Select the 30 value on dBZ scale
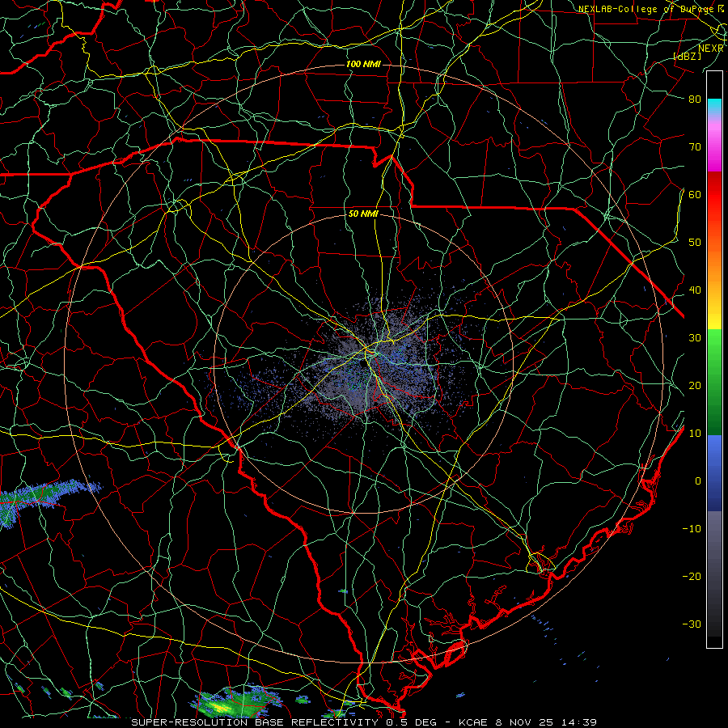The height and width of the screenshot is (728, 728). 695,338
